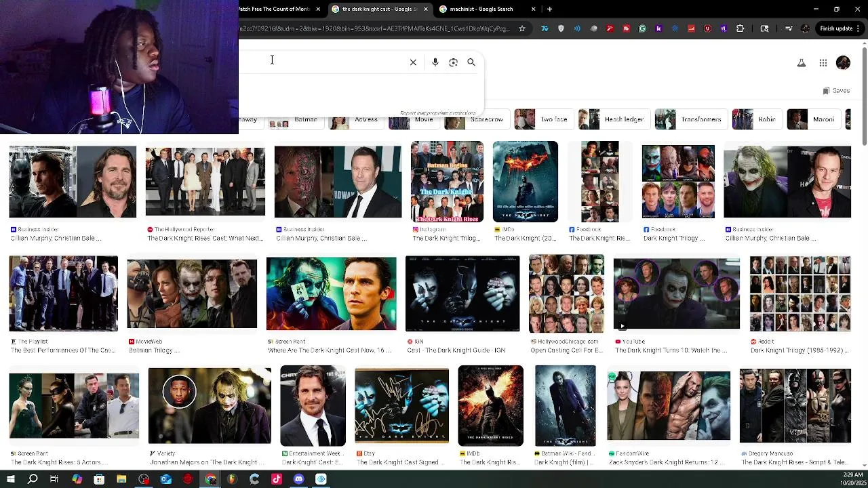Filter images by Heath ledger chip
Image resolution: width=868 pixels, height=488 pixels.
click(614, 119)
